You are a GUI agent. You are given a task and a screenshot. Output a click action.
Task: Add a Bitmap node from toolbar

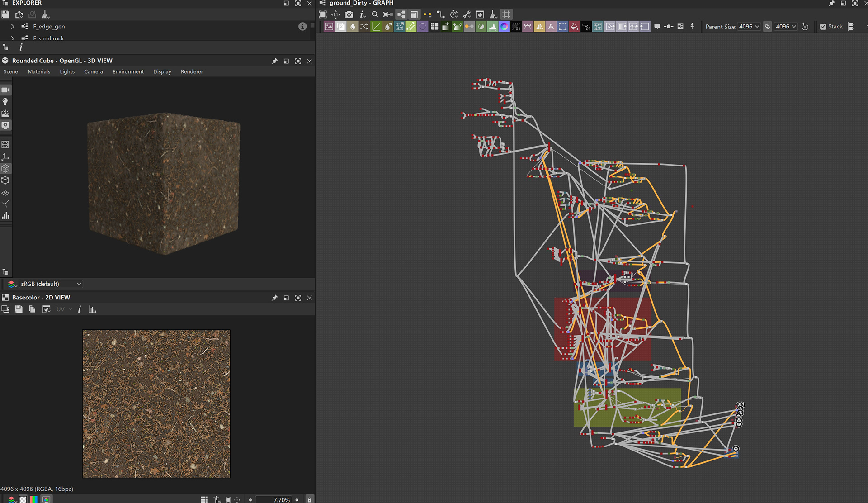[329, 27]
